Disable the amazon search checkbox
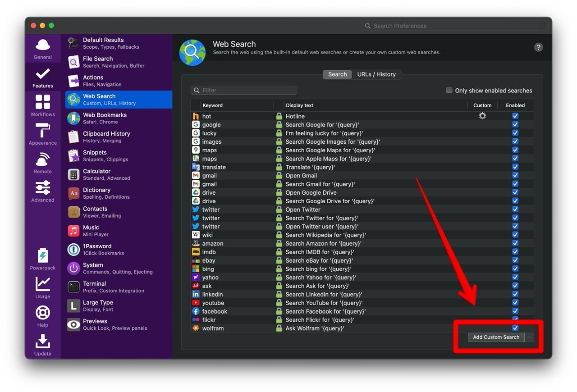The width and height of the screenshot is (577, 392). click(515, 243)
